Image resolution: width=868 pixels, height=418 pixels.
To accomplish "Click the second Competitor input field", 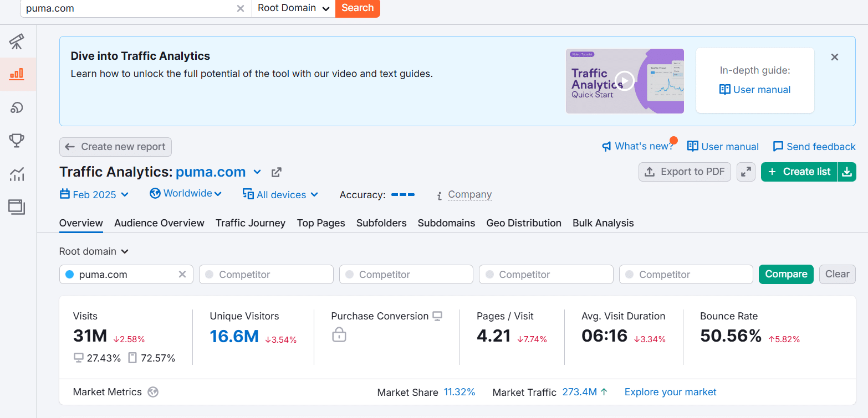I will [x=406, y=275].
